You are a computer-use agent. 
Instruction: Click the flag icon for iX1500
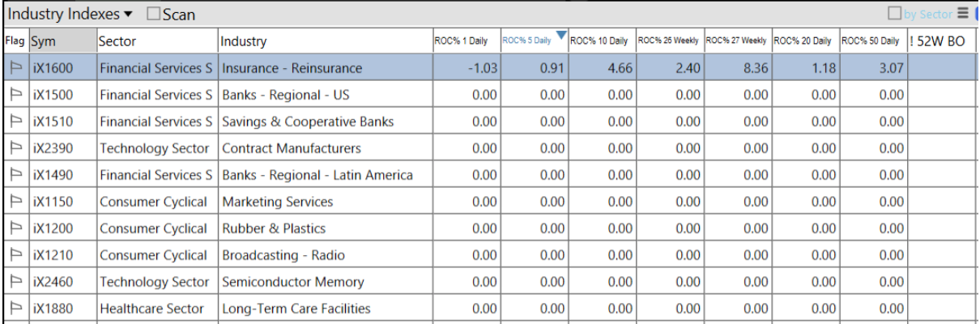coord(15,96)
